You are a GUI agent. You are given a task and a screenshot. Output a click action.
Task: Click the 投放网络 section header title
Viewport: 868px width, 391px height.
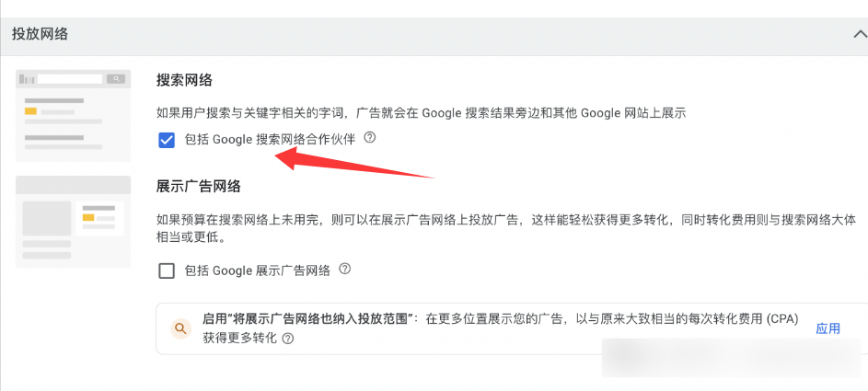(x=40, y=34)
